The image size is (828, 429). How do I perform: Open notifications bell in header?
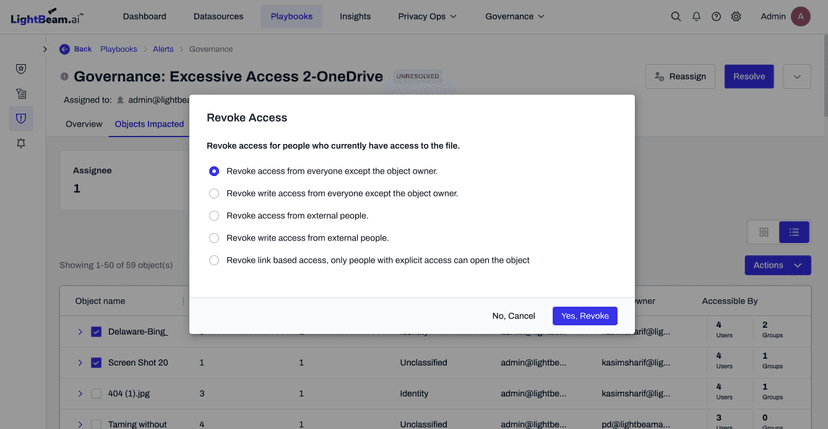click(x=696, y=16)
